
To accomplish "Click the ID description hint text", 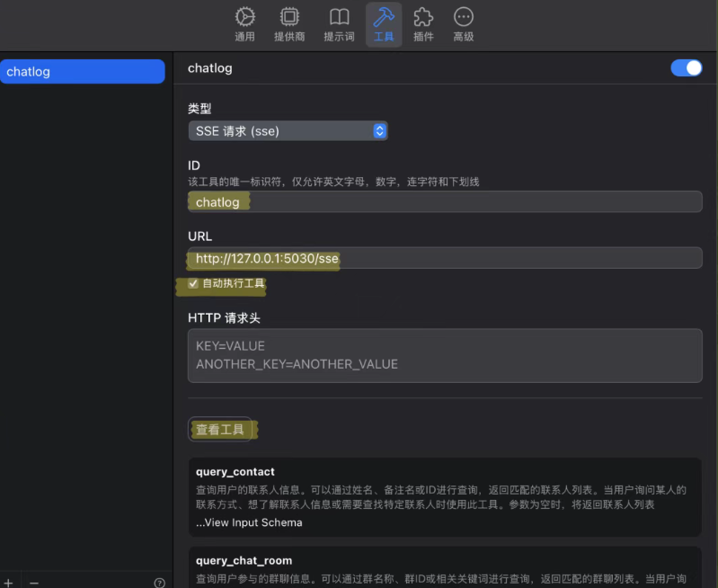I will (x=333, y=182).
